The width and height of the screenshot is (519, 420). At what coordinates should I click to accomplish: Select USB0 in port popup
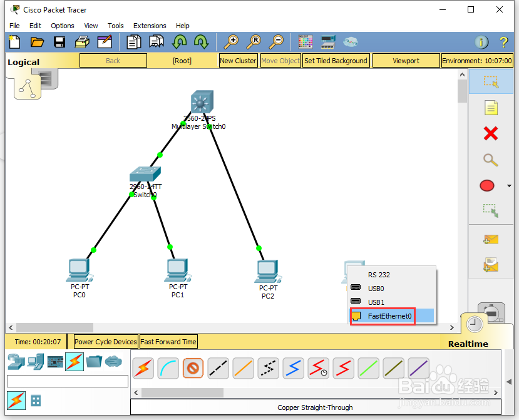tap(393, 289)
